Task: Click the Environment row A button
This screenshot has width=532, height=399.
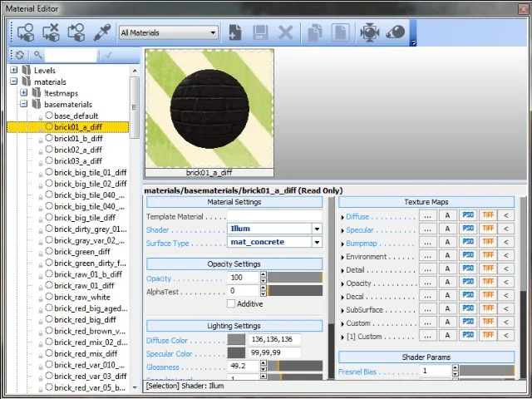Action: [447, 255]
